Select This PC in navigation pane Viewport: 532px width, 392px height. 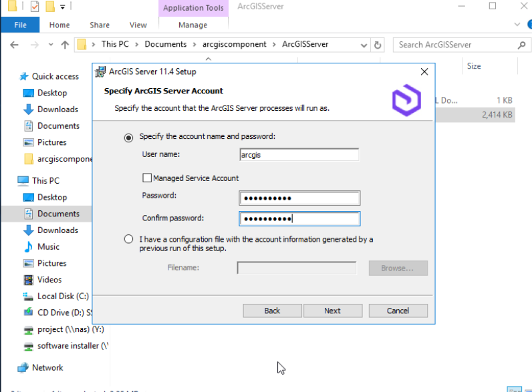click(45, 180)
